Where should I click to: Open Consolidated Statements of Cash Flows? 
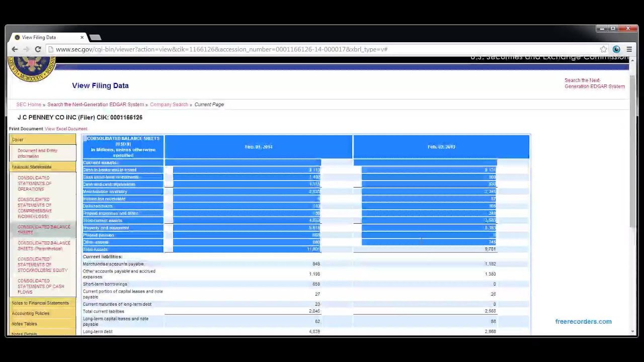click(41, 287)
